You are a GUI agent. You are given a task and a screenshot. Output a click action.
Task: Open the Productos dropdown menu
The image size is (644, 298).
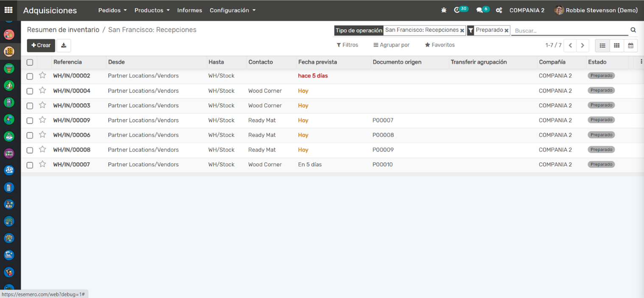click(152, 10)
